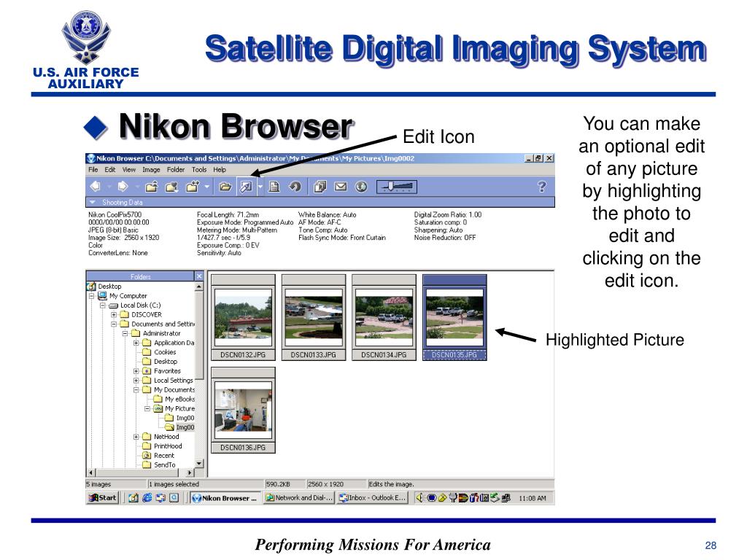The width and height of the screenshot is (747, 560).
Task: Select the DSCN0133.JPG thumbnail
Action: [x=314, y=318]
